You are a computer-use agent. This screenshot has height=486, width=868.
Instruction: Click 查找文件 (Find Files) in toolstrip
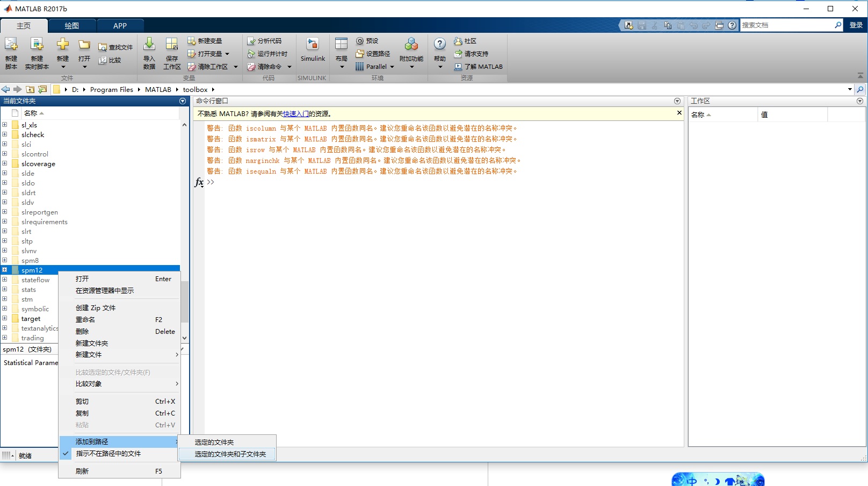[x=115, y=47]
